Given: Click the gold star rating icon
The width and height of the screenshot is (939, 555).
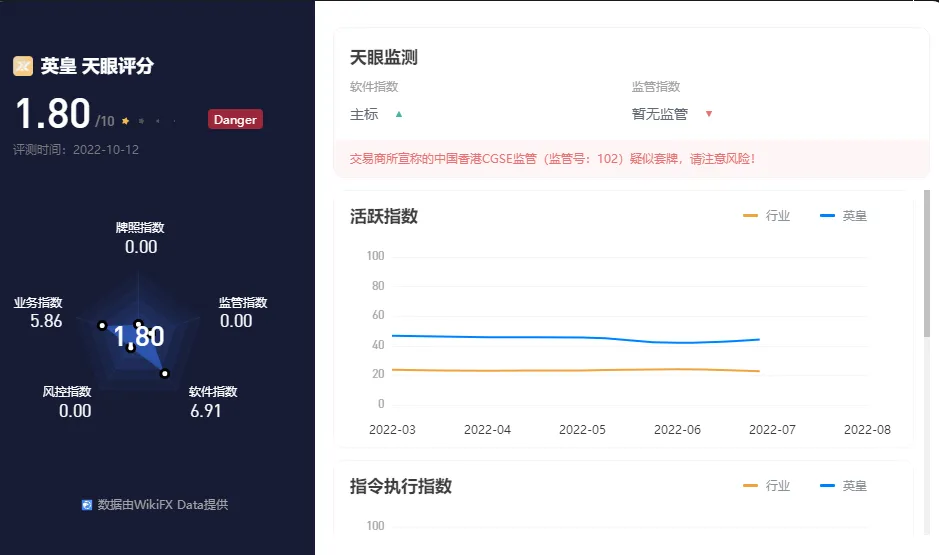Looking at the screenshot, I should (x=125, y=121).
